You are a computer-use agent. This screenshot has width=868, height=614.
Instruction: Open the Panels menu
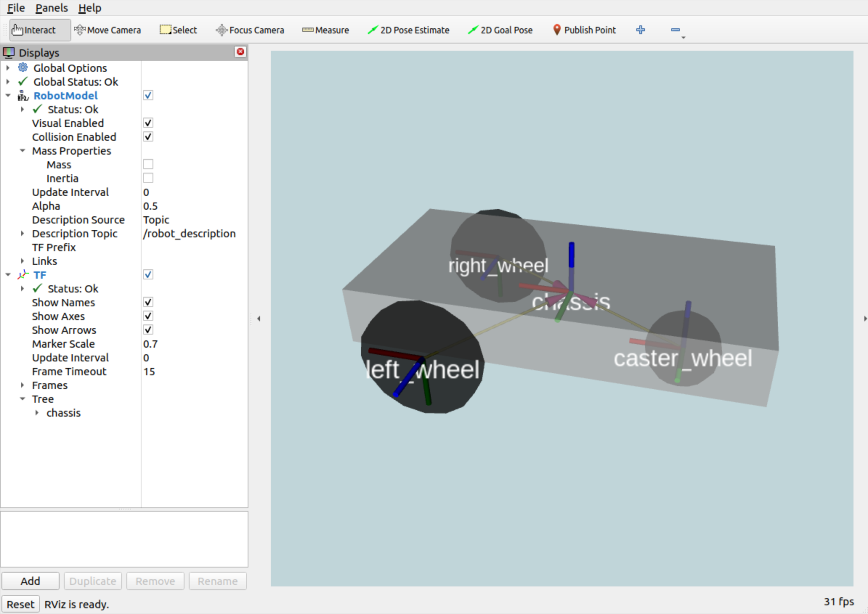(x=52, y=8)
